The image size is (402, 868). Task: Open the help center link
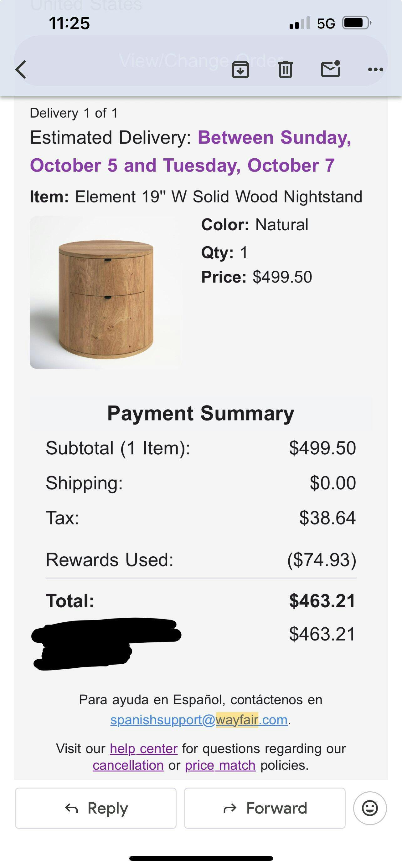point(144,749)
